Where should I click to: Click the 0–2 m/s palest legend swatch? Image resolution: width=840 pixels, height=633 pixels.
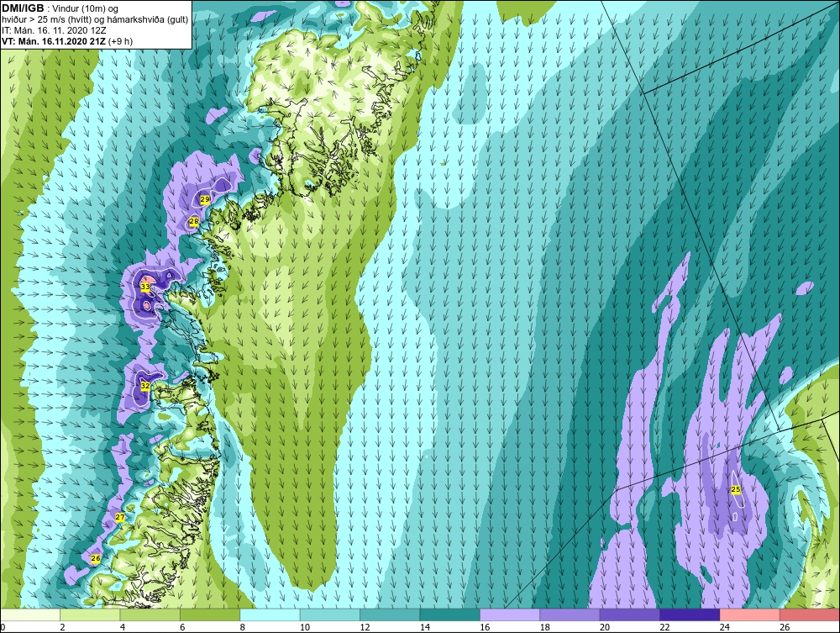30,615
